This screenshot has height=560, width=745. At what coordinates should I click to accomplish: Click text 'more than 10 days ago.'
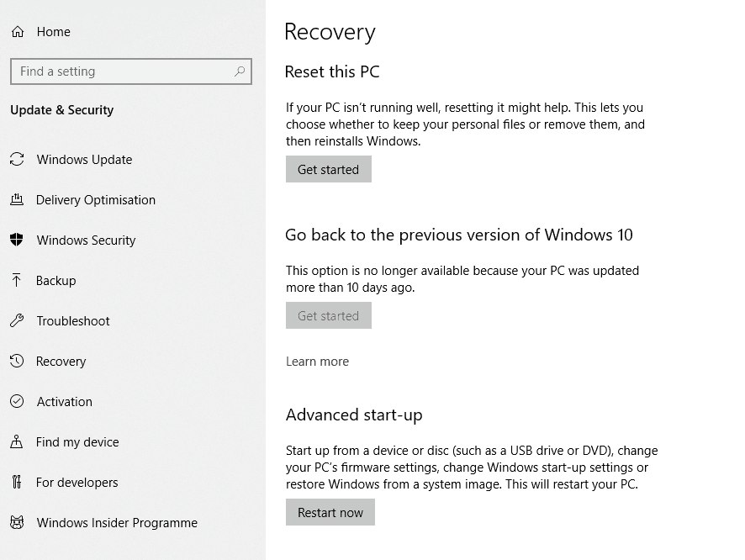[x=350, y=288]
